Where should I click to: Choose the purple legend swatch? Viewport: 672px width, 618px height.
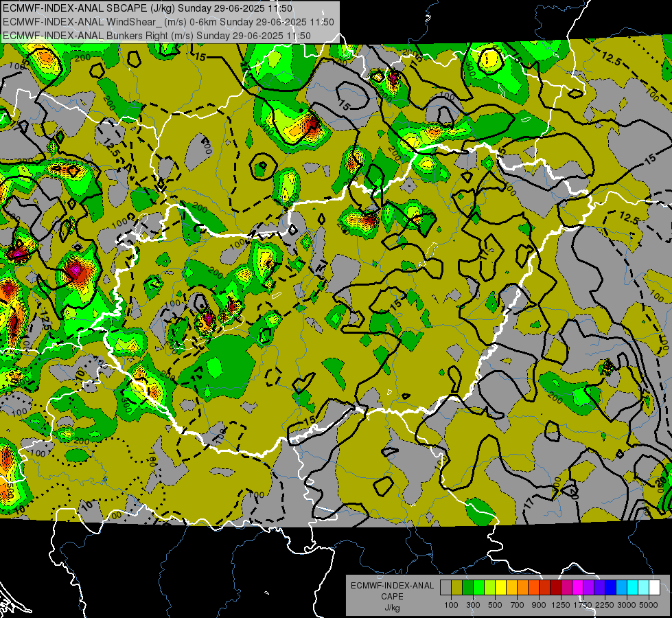589,588
